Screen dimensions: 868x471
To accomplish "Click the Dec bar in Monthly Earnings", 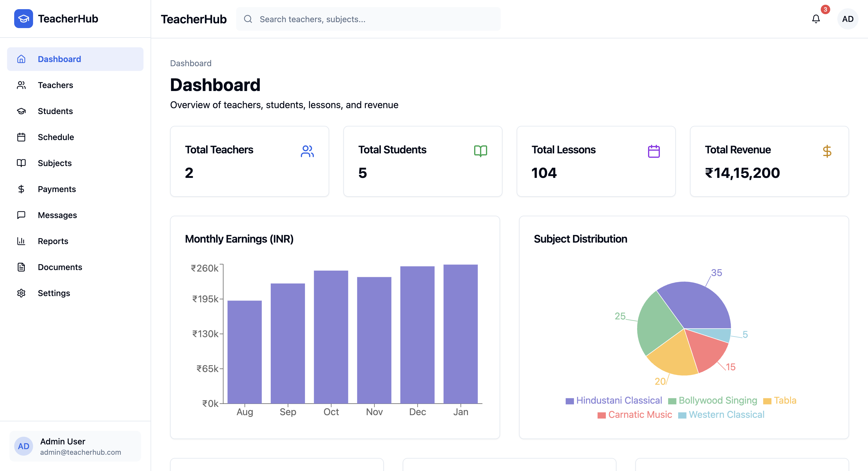I will (417, 335).
